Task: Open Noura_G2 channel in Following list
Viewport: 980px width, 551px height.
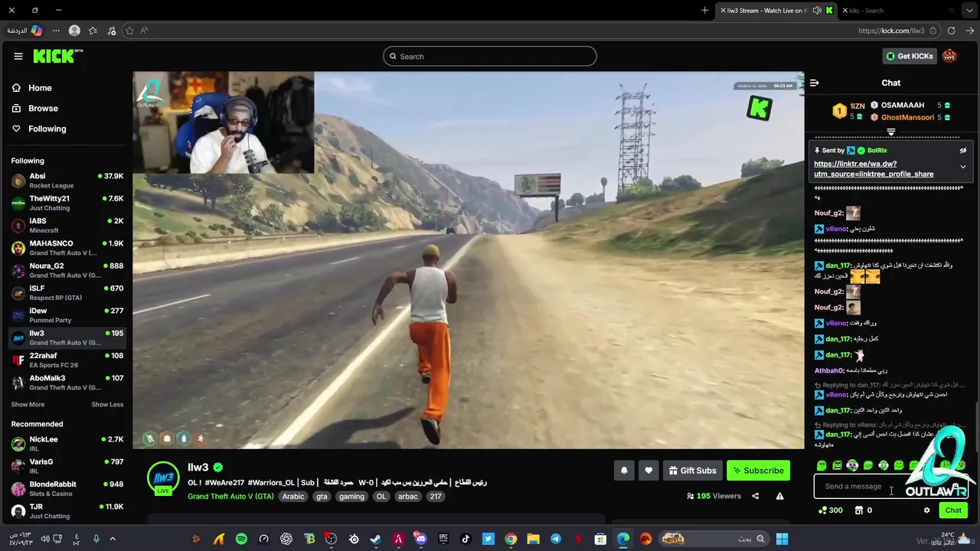Action: click(67, 270)
